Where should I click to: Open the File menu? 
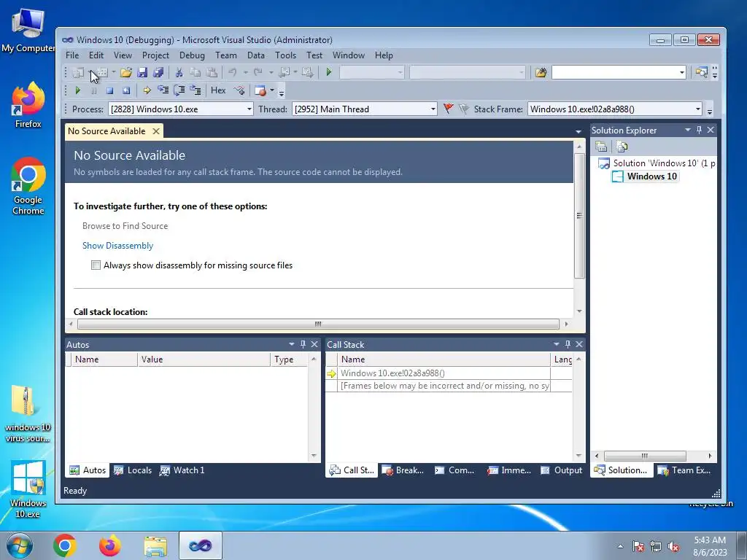72,55
